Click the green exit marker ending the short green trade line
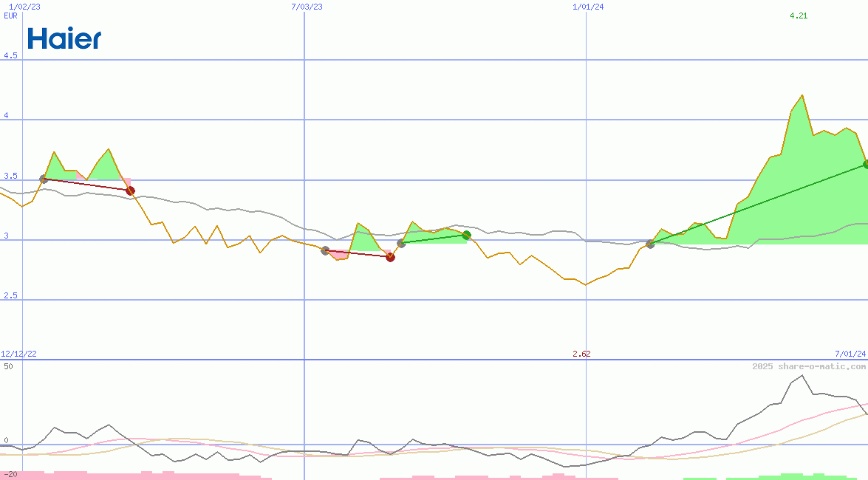The image size is (868, 480). pos(466,235)
